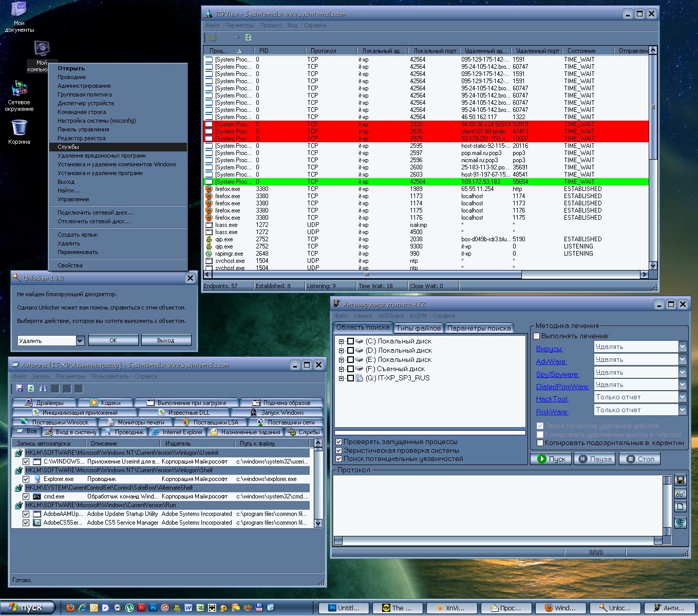The width and height of the screenshot is (698, 616).
Task: Toggle Поиск потенциальных уязвимостей checkbox
Action: [x=338, y=458]
